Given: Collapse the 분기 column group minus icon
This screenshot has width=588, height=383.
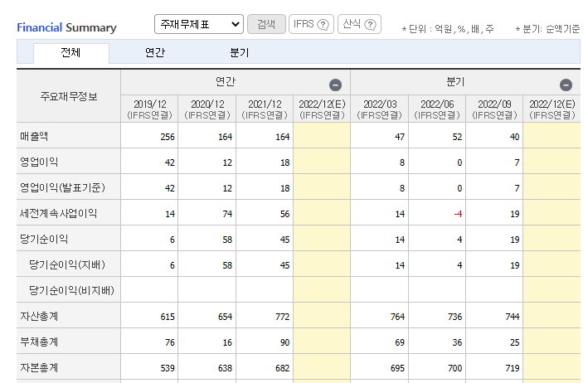Looking at the screenshot, I should pos(566,85).
